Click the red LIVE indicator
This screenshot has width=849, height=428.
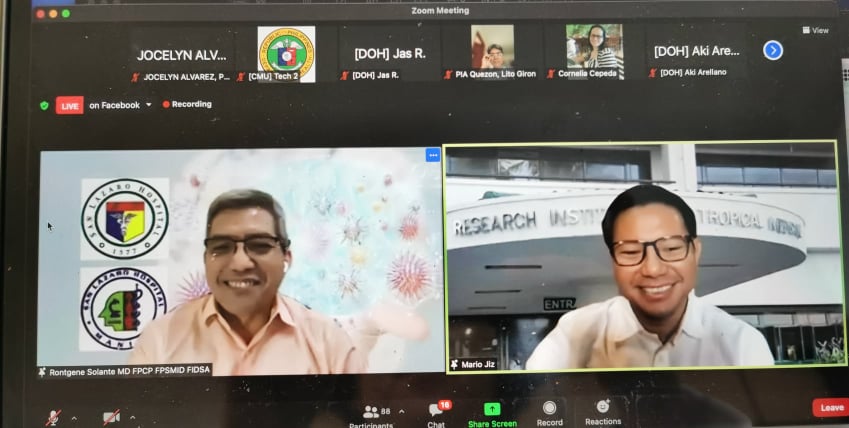pos(69,105)
